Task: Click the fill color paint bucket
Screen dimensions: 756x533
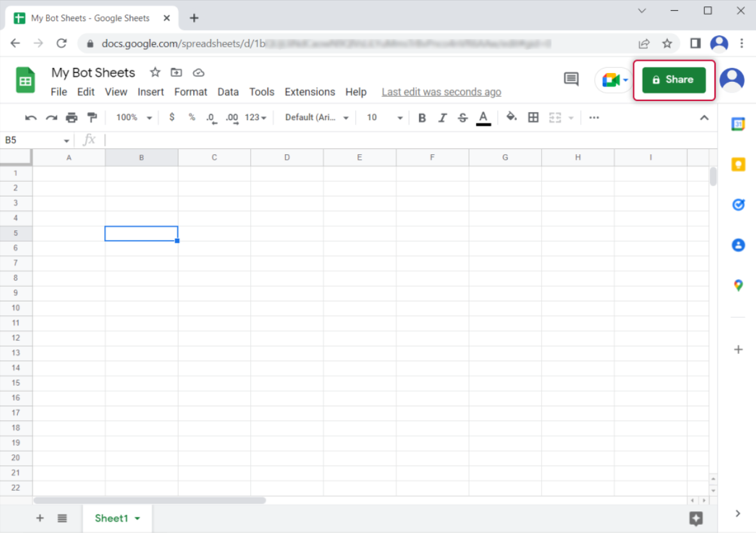Action: pos(511,117)
